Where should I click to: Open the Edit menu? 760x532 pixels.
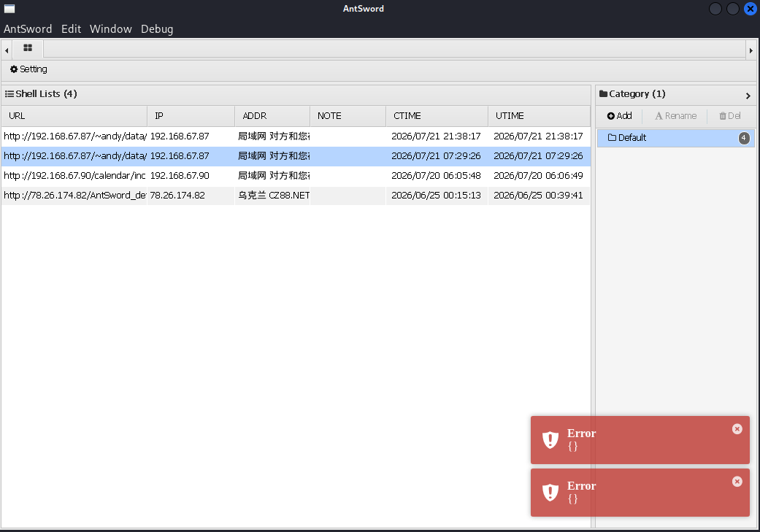[72, 29]
